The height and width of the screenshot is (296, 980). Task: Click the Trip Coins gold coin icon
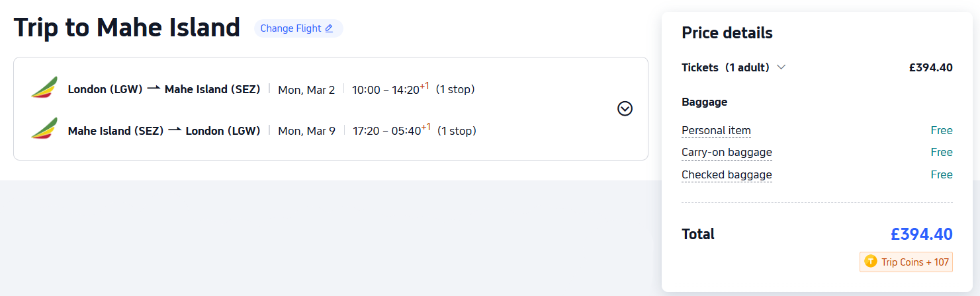(x=871, y=262)
